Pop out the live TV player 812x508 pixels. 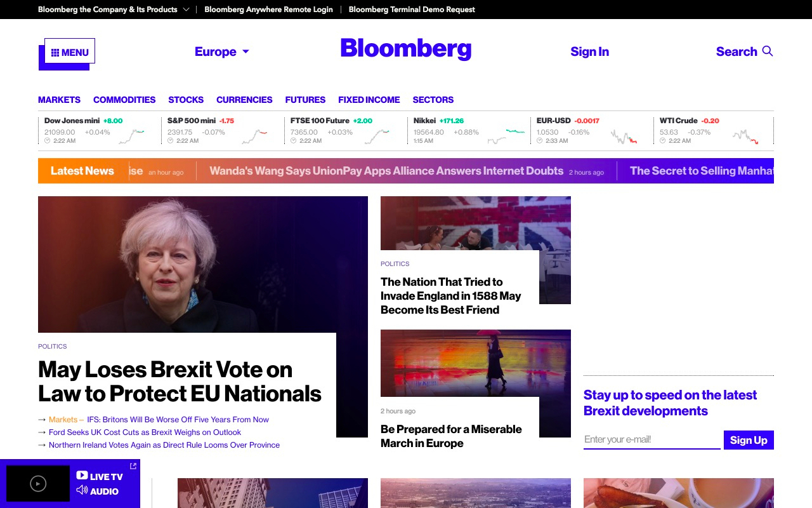click(133, 466)
